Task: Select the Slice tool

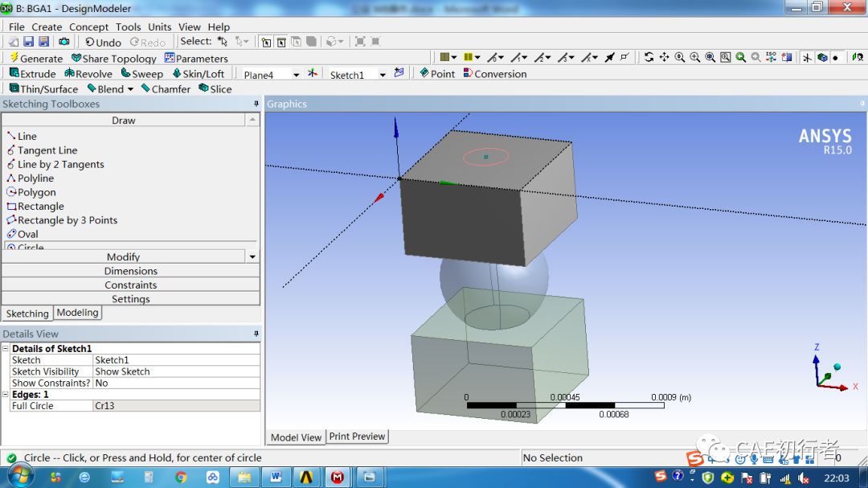Action: pos(215,88)
